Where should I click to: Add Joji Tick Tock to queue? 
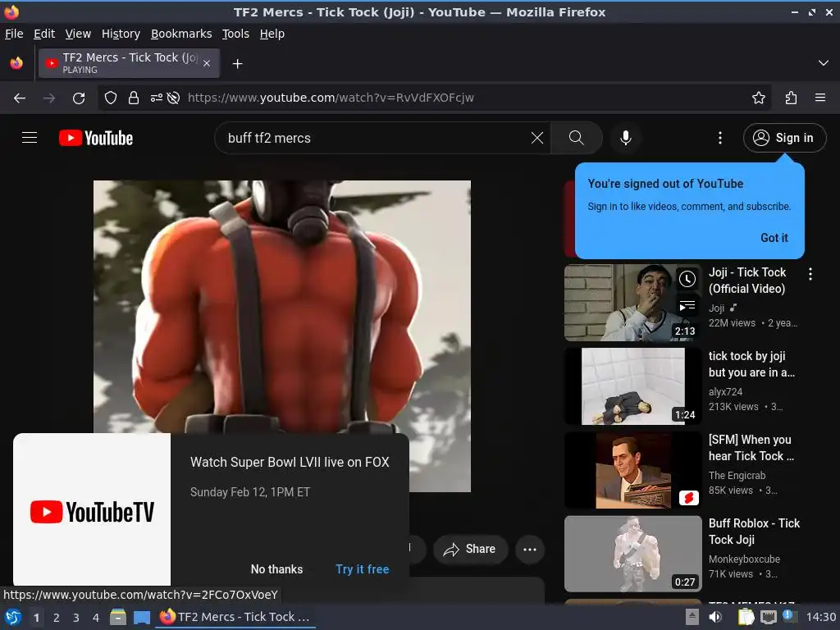(687, 306)
